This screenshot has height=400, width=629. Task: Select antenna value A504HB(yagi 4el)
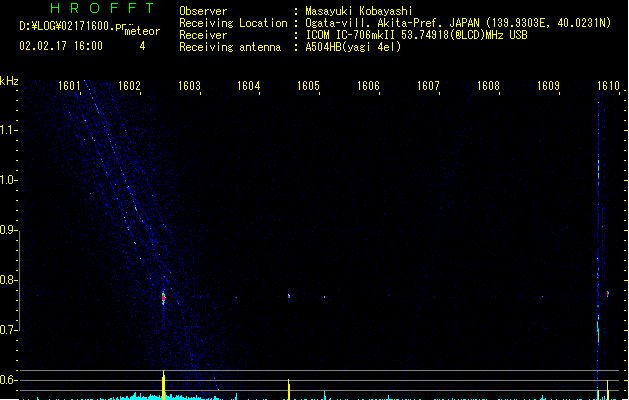pos(353,47)
